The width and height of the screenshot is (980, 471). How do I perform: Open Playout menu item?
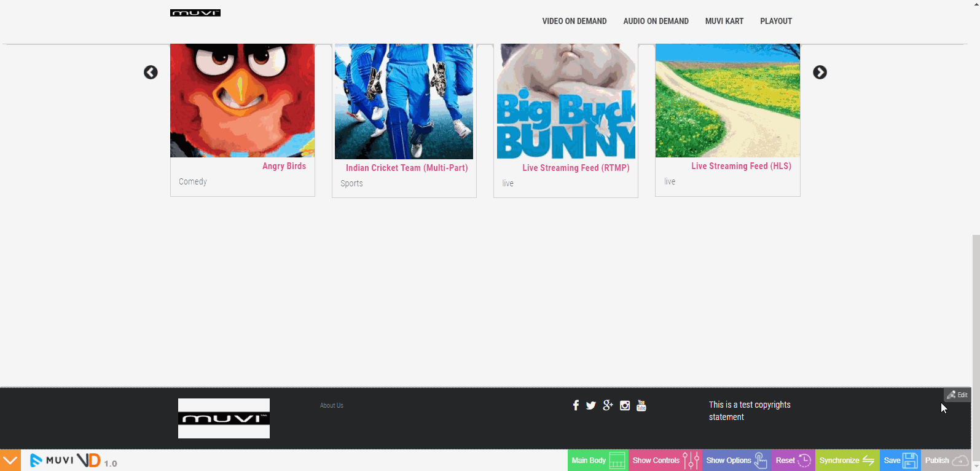(x=776, y=21)
